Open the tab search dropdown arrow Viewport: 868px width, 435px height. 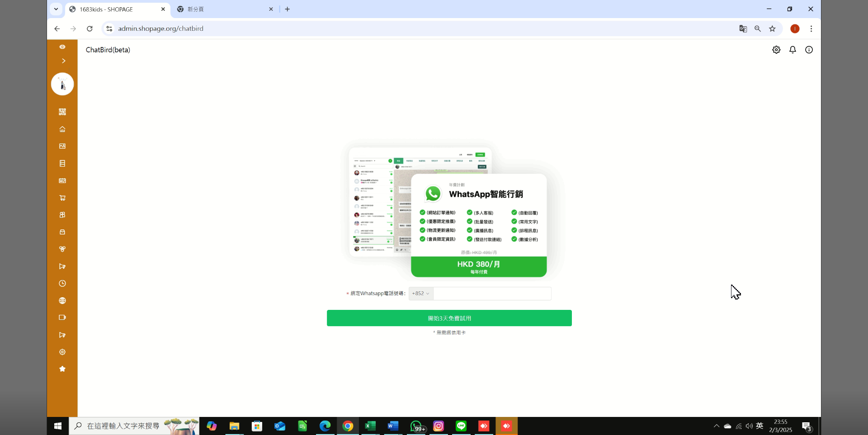click(56, 9)
